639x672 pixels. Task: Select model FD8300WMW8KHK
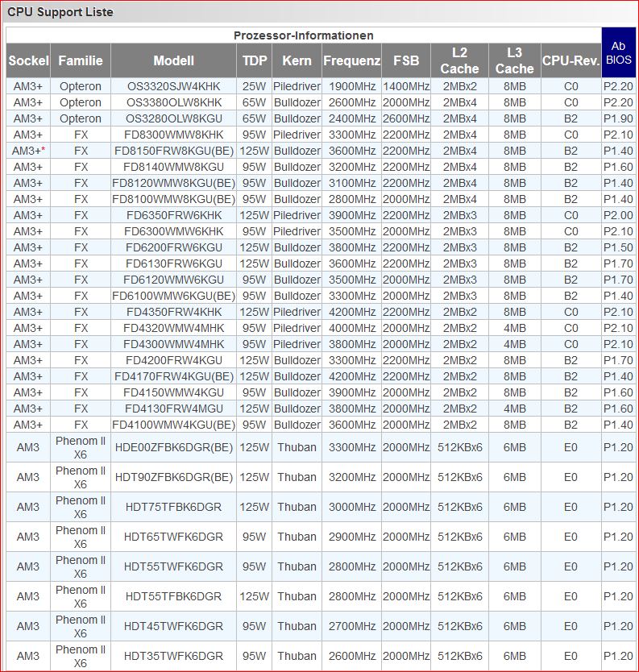(173, 135)
